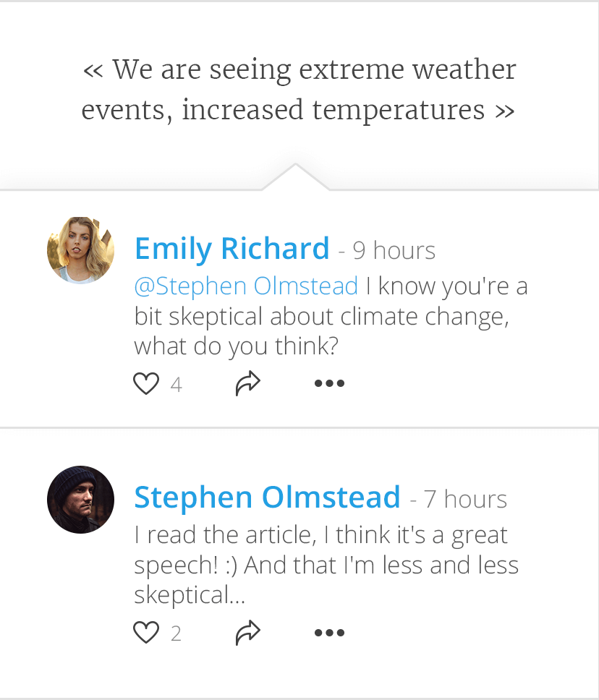
Task: Open three-dot menu on Stephen Olmstead's reply
Action: pos(329,633)
